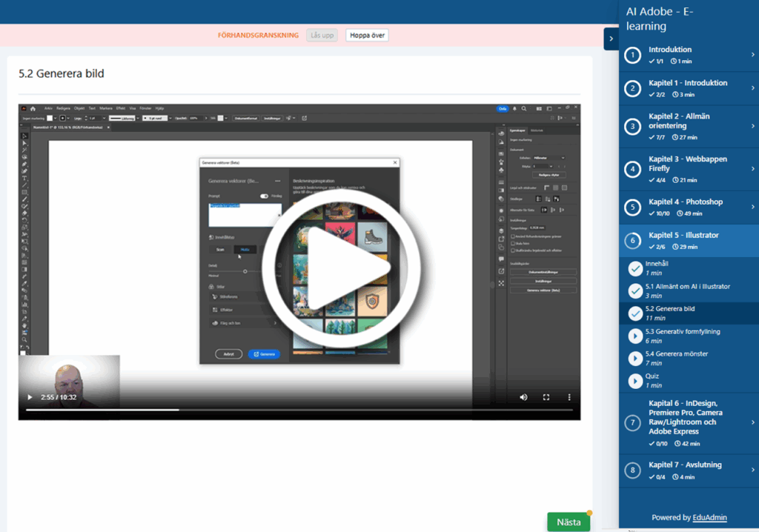The image size is (759, 532).
Task: Select the Type tool in Illustrator's toolbar
Action: click(x=24, y=178)
